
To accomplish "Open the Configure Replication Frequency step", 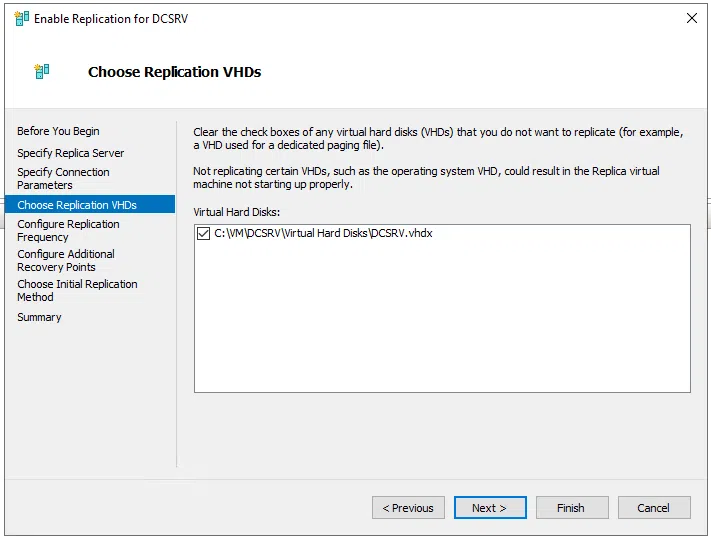I will pyautogui.click(x=68, y=230).
